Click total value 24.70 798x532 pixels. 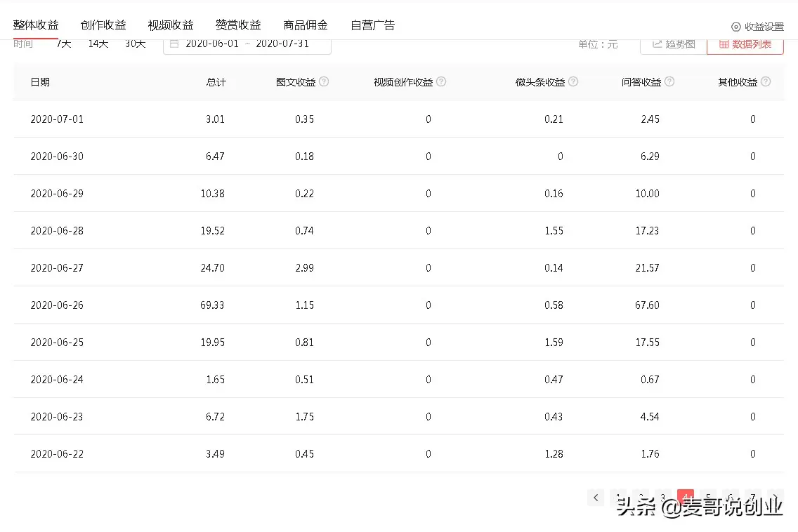pyautogui.click(x=212, y=267)
